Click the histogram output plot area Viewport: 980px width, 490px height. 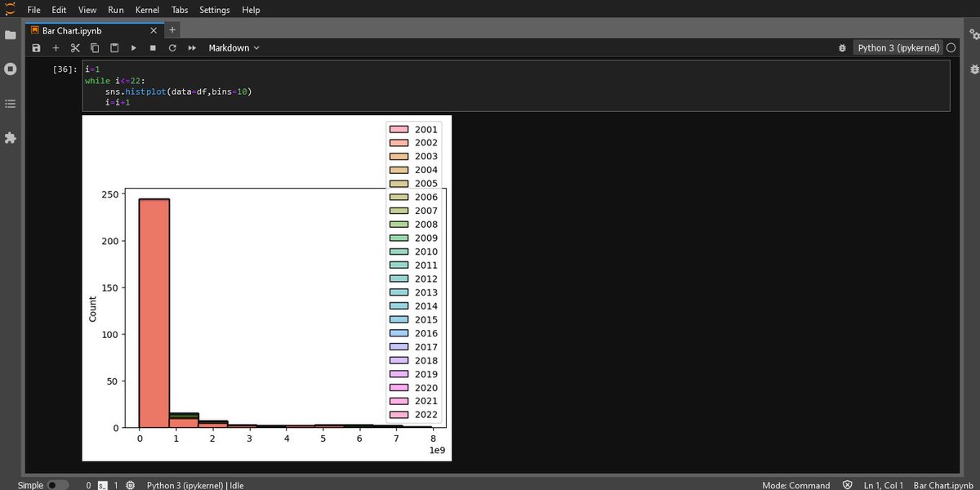click(267, 288)
